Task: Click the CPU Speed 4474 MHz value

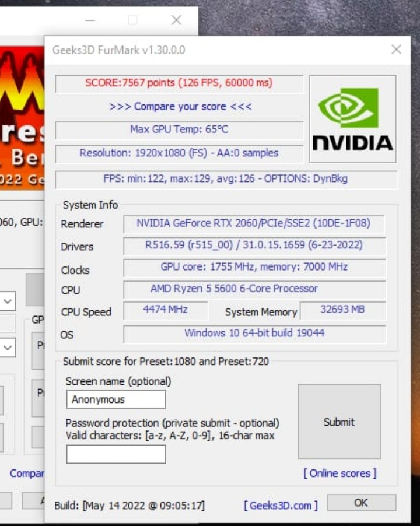Action: click(x=166, y=310)
